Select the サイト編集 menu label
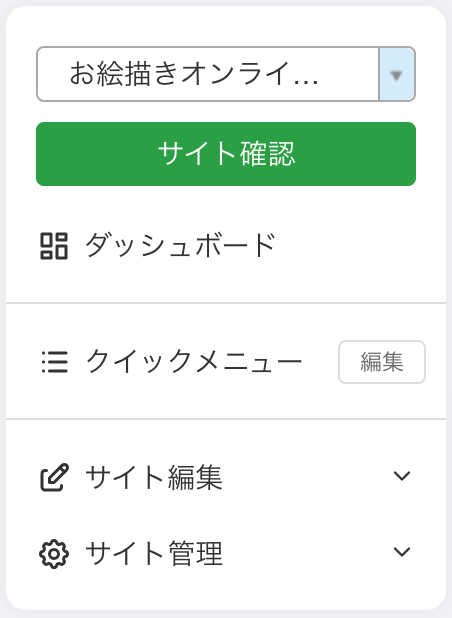452x618 pixels. click(x=154, y=477)
